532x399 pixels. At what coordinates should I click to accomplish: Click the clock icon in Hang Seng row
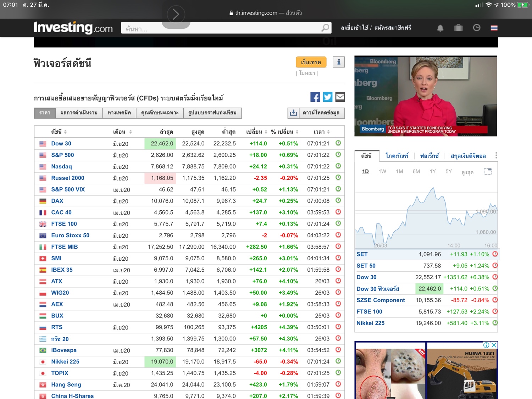pyautogui.click(x=338, y=384)
